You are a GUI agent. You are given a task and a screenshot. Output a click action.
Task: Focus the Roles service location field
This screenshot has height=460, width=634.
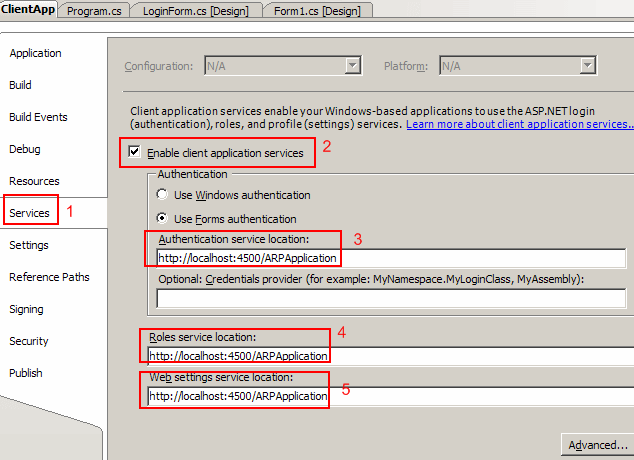(x=390, y=355)
